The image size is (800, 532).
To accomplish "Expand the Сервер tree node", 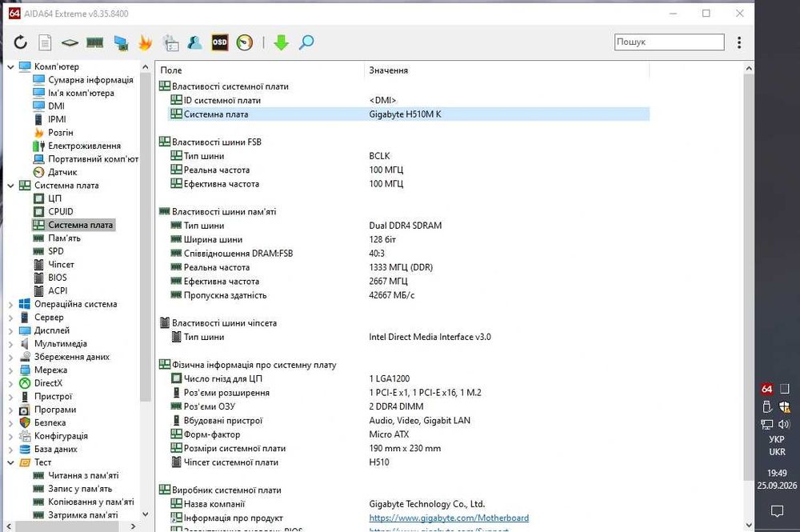I will click(x=10, y=318).
